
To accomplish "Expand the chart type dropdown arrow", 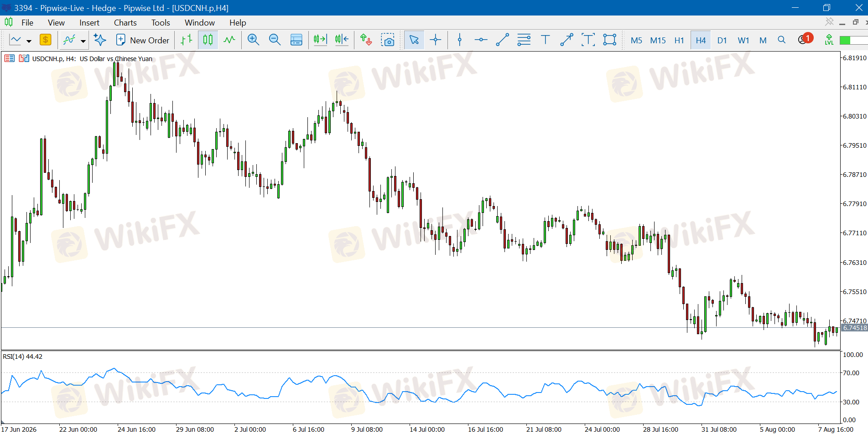I will point(29,41).
